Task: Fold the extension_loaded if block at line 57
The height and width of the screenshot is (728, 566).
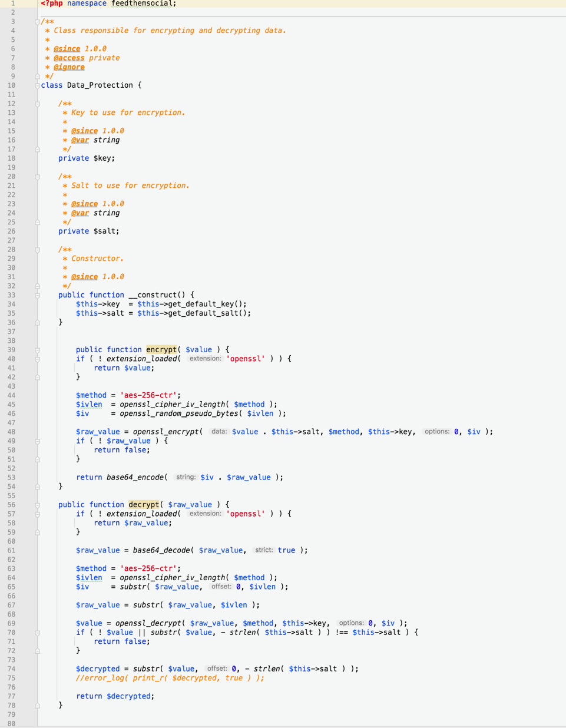Action: (x=37, y=514)
